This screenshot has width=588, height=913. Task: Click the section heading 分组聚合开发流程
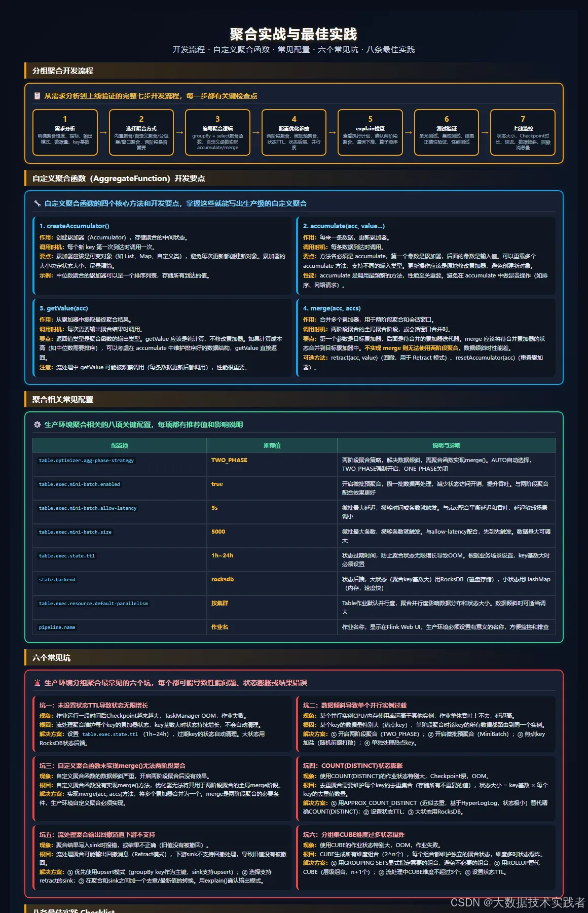click(63, 71)
